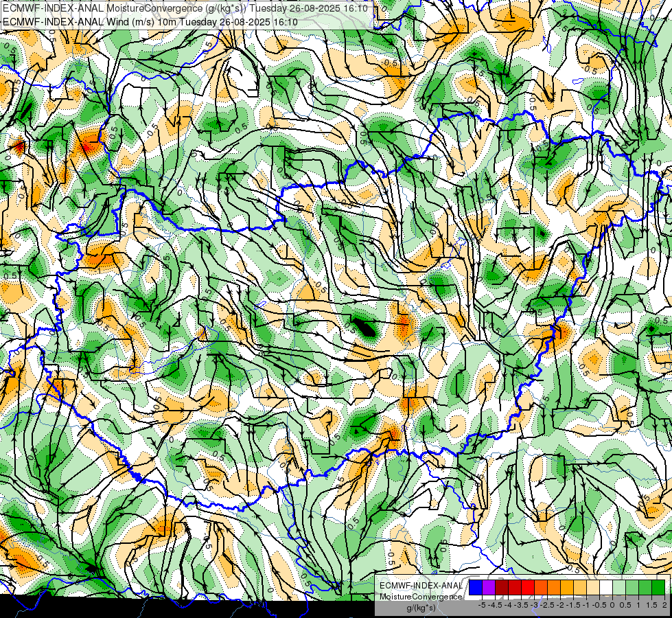Click the legend label 'g/(kg*s)'
672x618 pixels.
[x=421, y=608]
